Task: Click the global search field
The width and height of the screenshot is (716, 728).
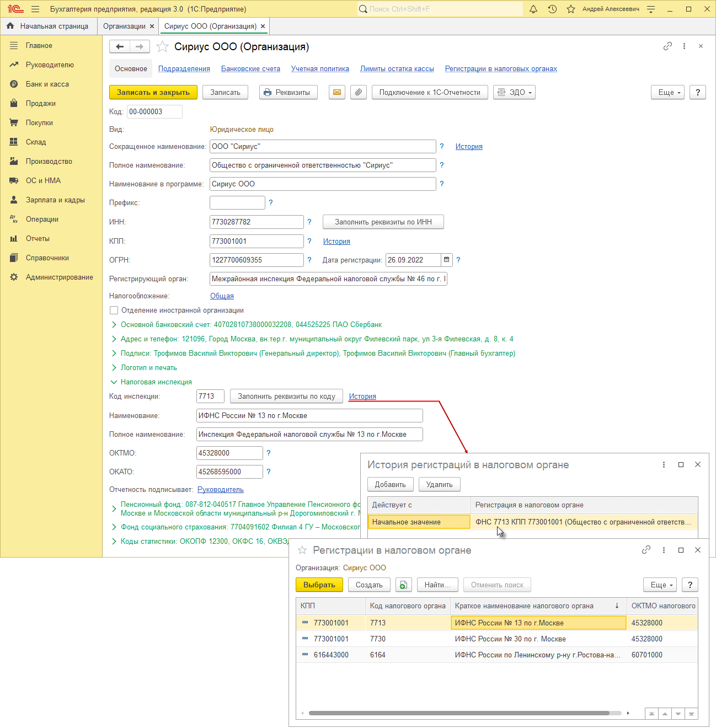Action: coord(440,9)
